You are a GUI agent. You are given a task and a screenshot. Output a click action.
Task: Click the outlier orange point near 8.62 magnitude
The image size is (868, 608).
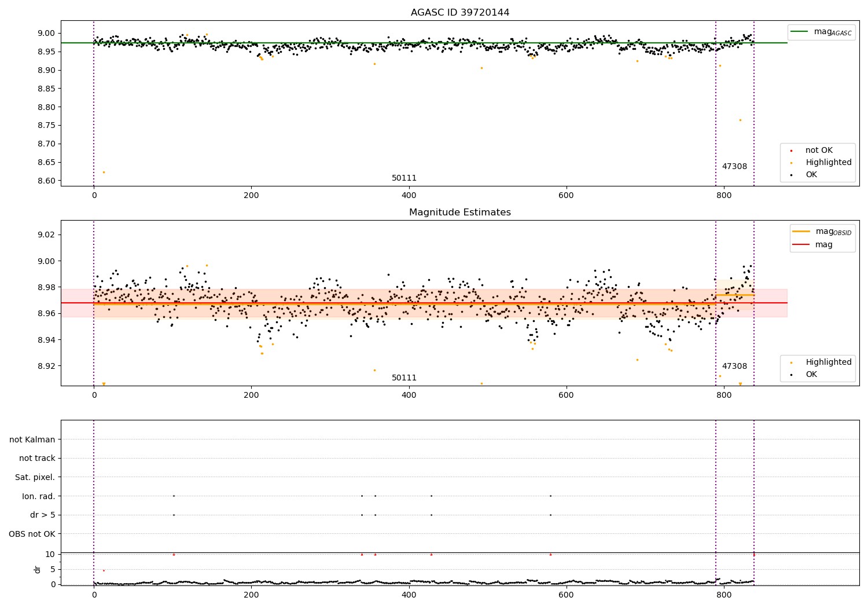click(x=104, y=172)
